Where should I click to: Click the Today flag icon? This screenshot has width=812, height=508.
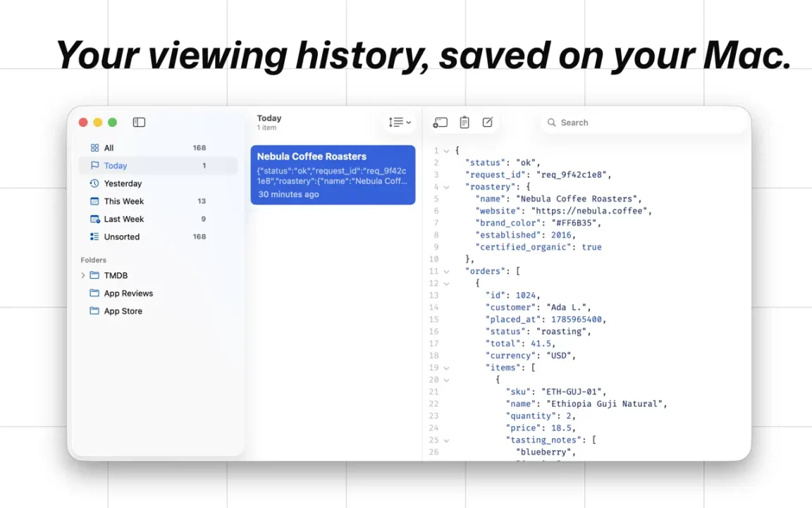point(94,165)
